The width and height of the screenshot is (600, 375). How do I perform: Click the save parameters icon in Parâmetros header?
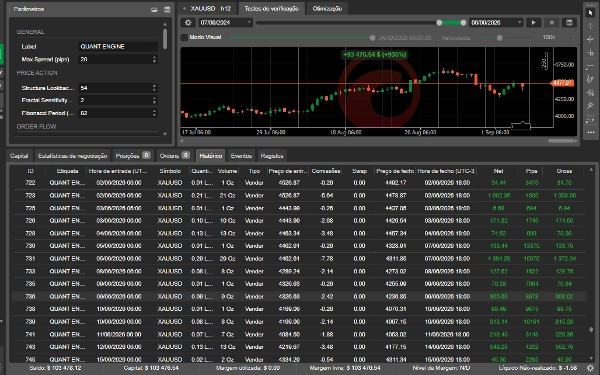click(x=167, y=10)
